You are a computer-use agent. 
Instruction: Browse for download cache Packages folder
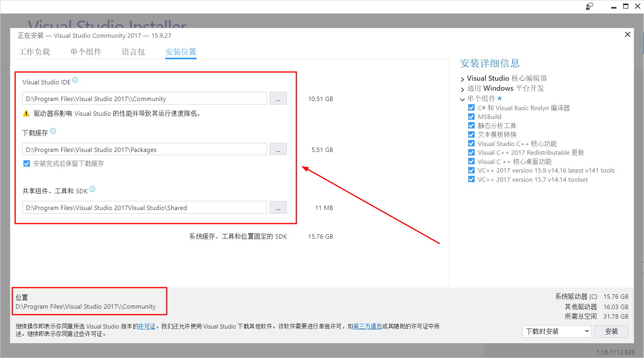coord(278,149)
